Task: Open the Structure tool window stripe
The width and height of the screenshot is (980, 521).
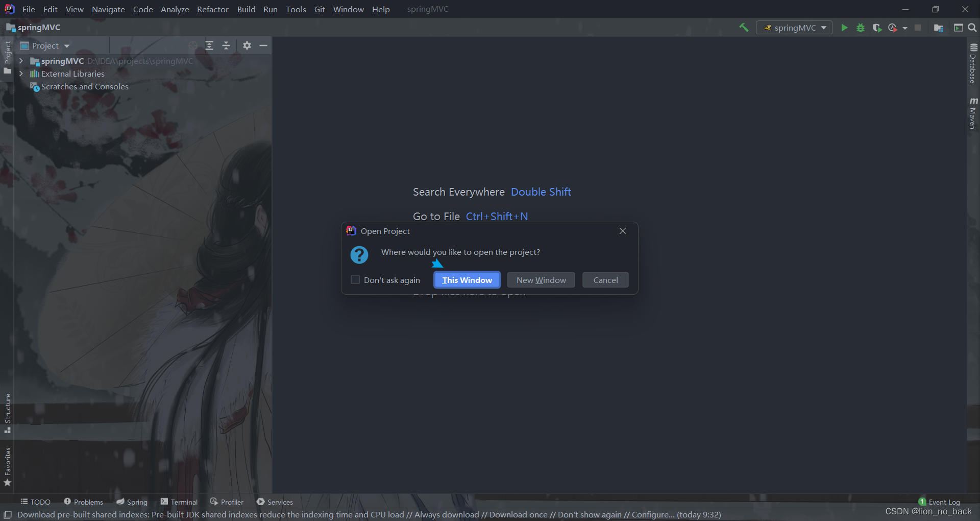Action: [8, 413]
